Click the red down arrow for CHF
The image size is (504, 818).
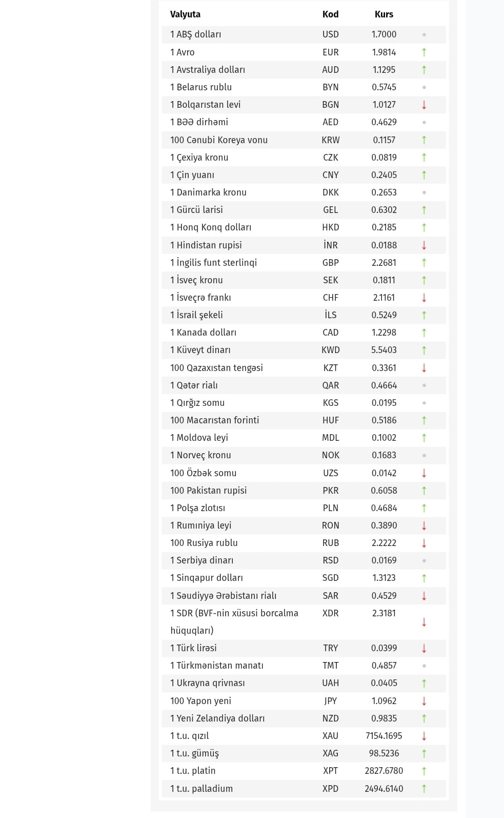pyautogui.click(x=424, y=298)
